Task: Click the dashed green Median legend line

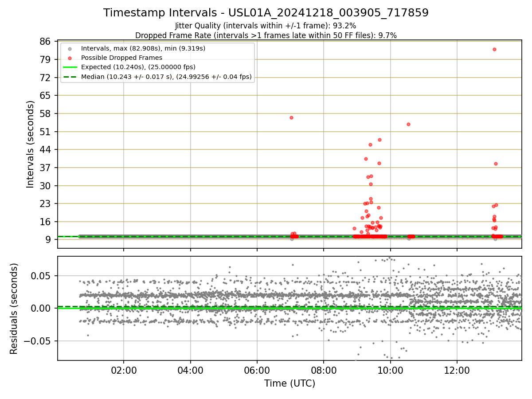Action: 70,77
